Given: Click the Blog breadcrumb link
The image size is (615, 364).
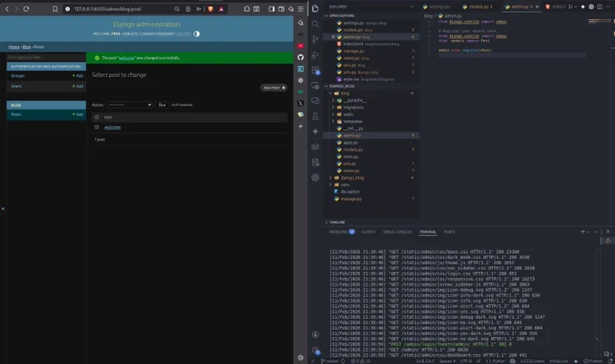Looking at the screenshot, I should click(26, 47).
